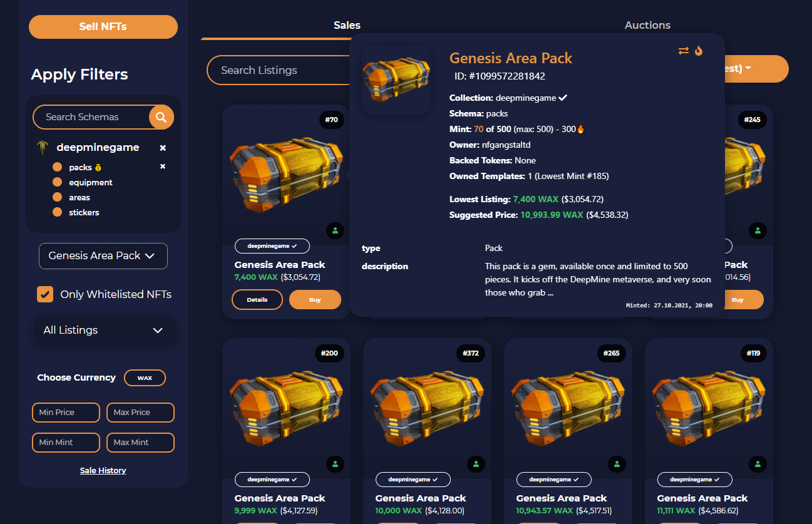Click the #372 mint badge

[x=471, y=353]
